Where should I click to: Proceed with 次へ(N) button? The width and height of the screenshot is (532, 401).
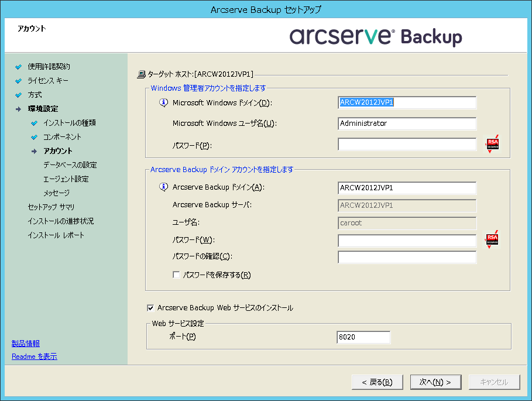435,382
